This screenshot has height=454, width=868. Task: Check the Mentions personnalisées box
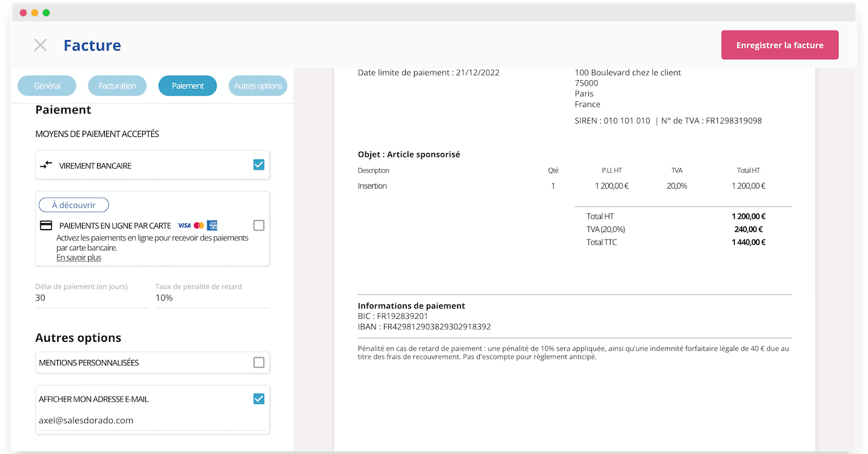(x=259, y=362)
